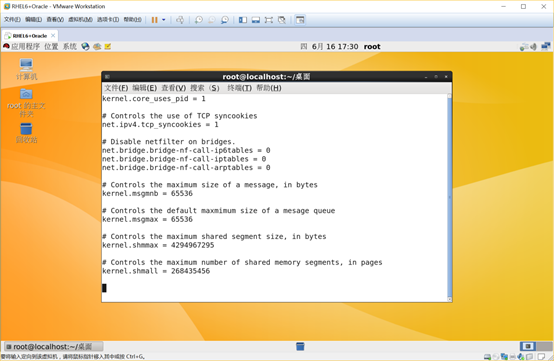This screenshot has width=554, height=361.
Task: Open VMware 帮助(H) menu
Action: click(132, 20)
